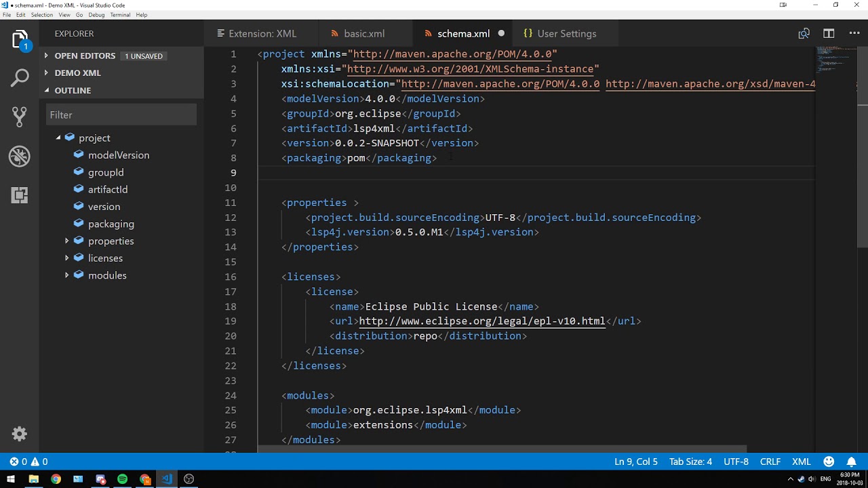Collapse the Outline section

(121, 90)
